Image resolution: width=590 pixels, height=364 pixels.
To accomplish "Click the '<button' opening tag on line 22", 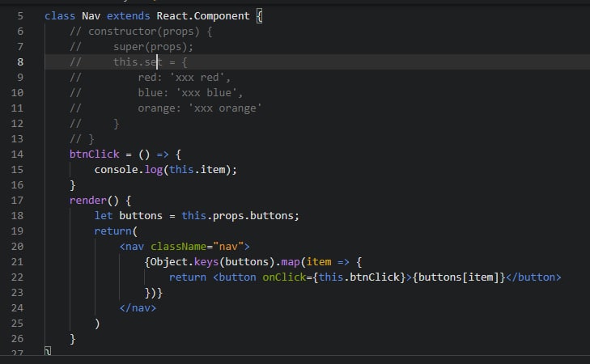I will click(x=235, y=277).
